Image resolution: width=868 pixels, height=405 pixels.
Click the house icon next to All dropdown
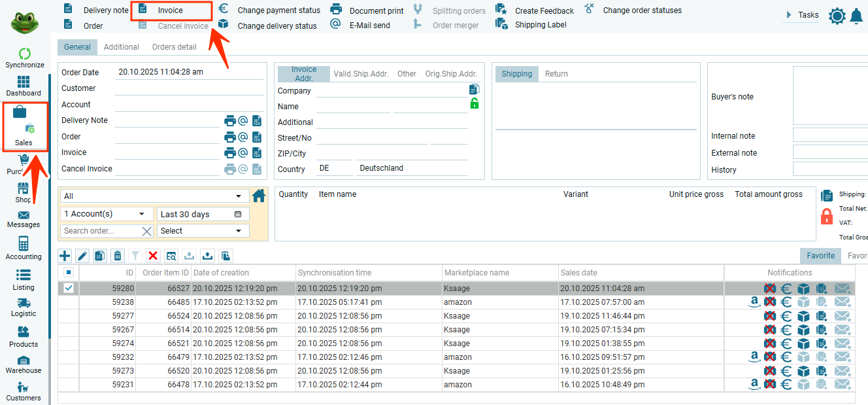tap(259, 196)
